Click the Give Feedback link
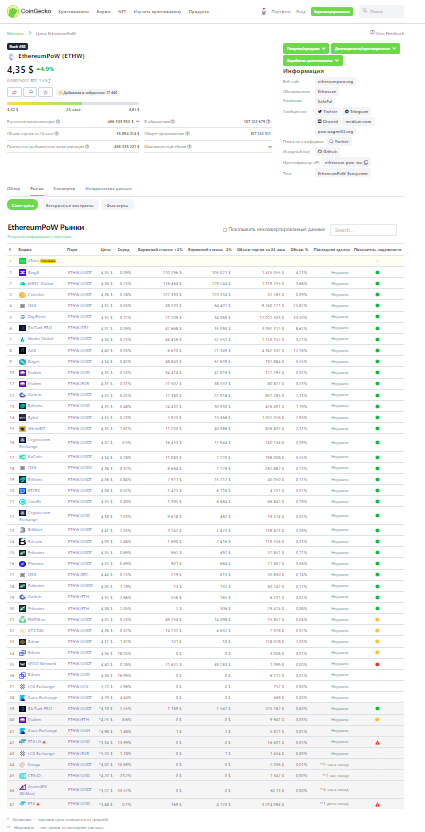Viewport: 425px width, 832px height. point(387,33)
